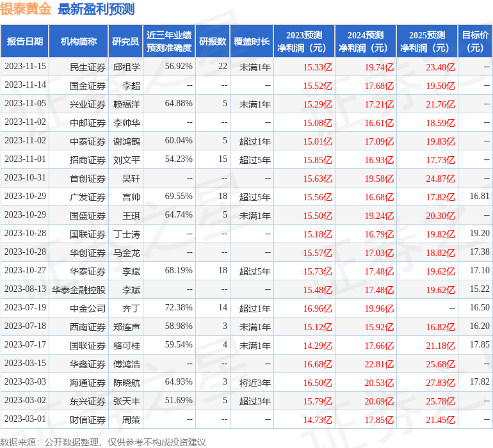Click accuracy value 56.92%
Screen dimensions: 493x448
[179, 67]
